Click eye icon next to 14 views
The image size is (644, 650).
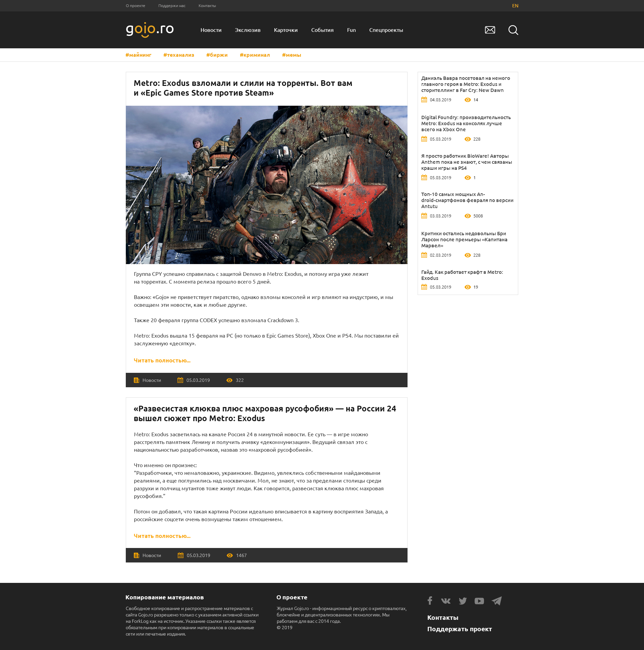pos(468,100)
